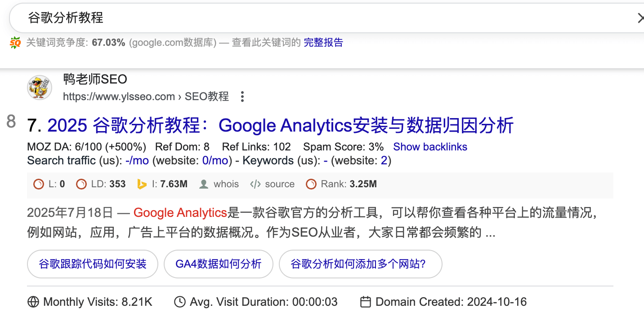Viewport: 644px width, 326px height.
Task: Open the source link in SEOquake bar
Action: (280, 184)
